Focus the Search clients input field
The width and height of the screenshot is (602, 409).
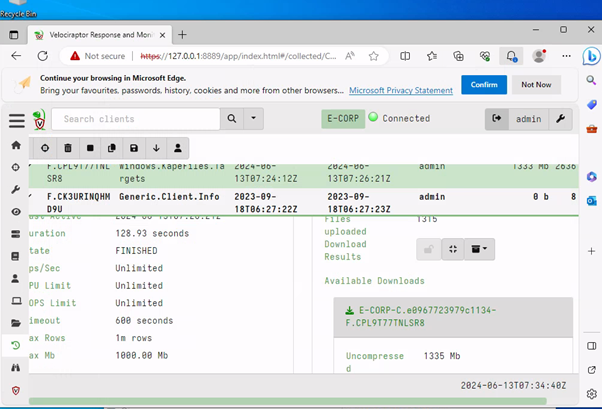[x=136, y=119]
